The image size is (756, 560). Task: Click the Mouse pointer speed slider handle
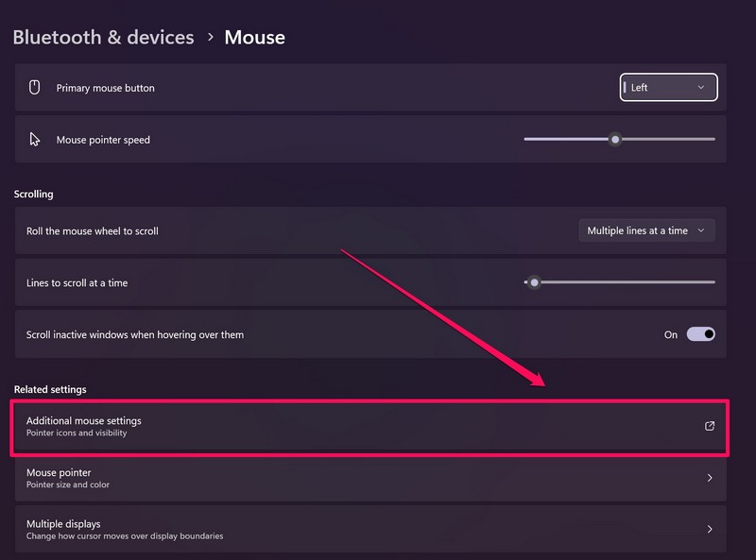615,139
